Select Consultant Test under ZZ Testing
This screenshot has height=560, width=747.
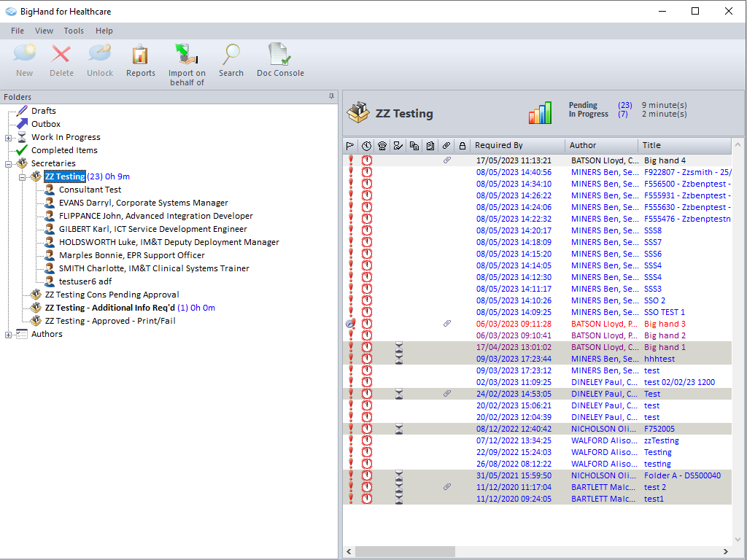point(90,190)
